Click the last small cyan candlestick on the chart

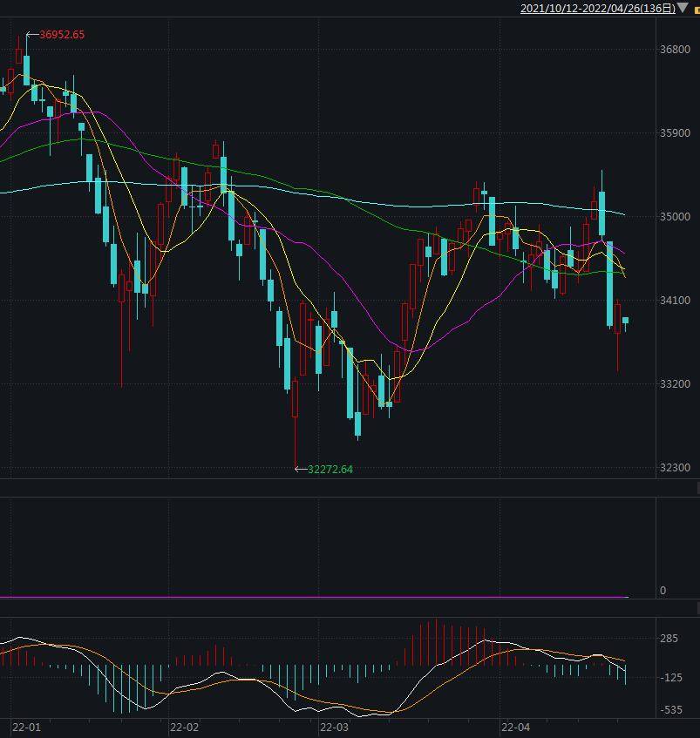(x=625, y=322)
